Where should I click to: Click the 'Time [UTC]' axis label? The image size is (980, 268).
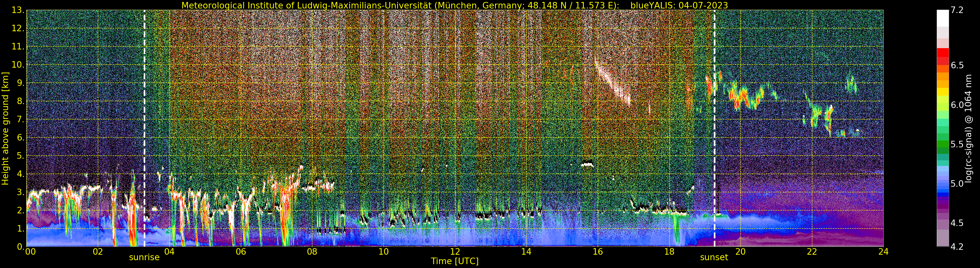point(455,261)
